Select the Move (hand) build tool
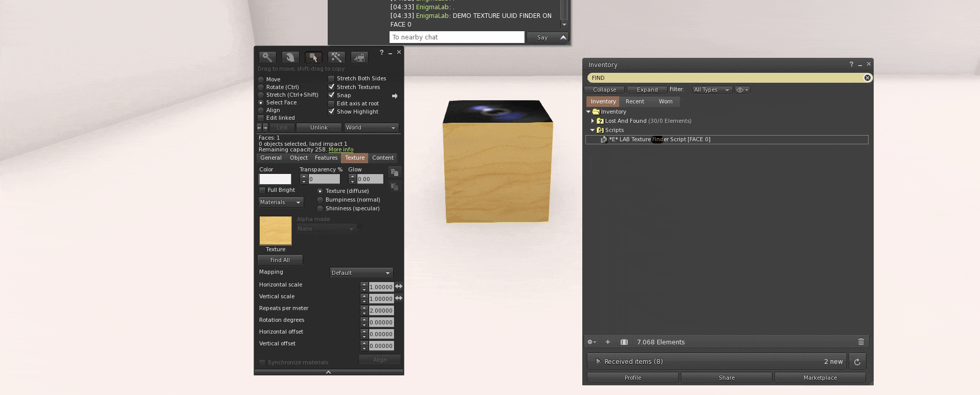The width and height of the screenshot is (980, 395). pos(290,57)
